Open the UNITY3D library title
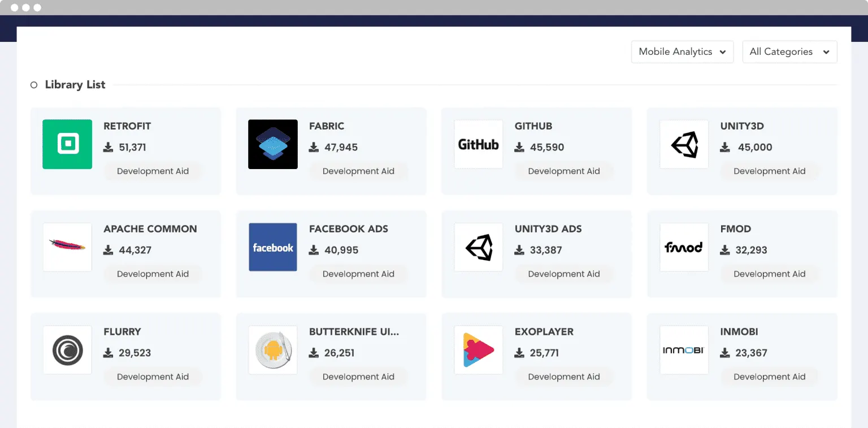The width and height of the screenshot is (868, 428). [x=742, y=126]
